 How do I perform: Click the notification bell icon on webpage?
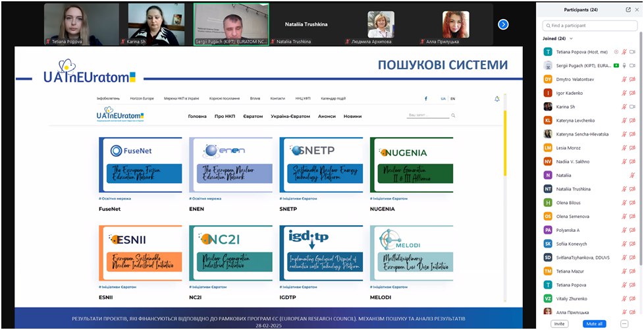(x=497, y=99)
